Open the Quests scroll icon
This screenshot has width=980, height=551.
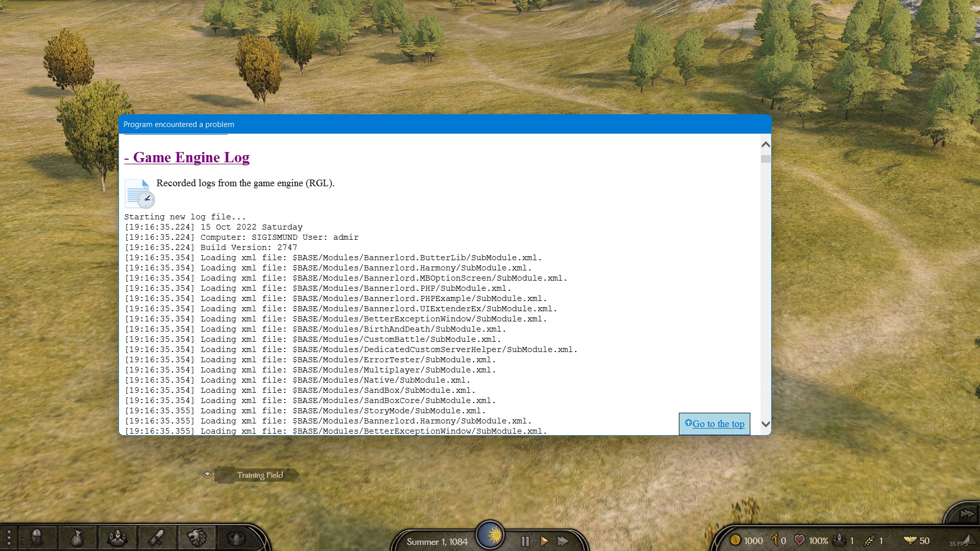pyautogui.click(x=157, y=538)
